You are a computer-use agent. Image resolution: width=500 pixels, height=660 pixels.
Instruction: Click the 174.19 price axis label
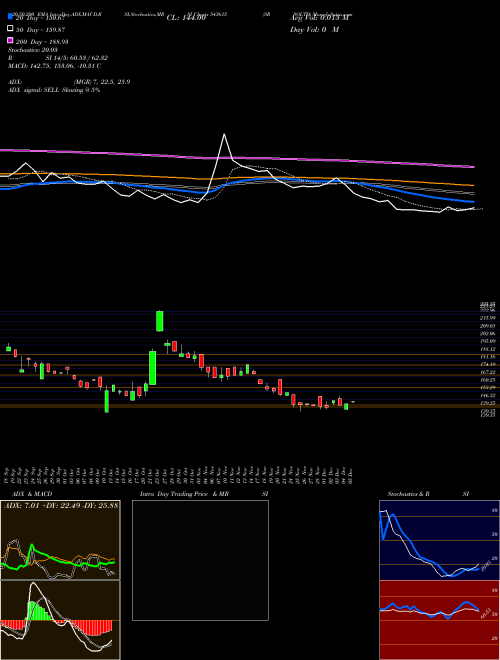[489, 365]
